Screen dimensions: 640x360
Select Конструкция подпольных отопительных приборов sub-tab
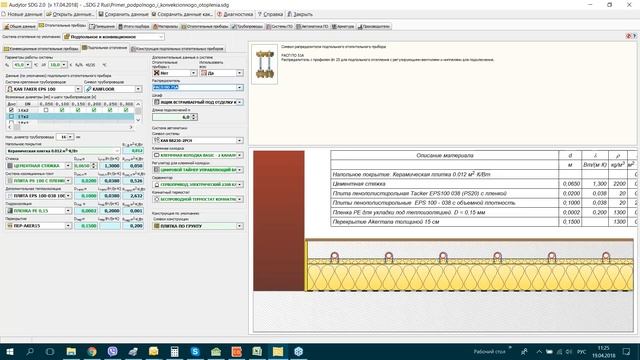click(x=177, y=49)
